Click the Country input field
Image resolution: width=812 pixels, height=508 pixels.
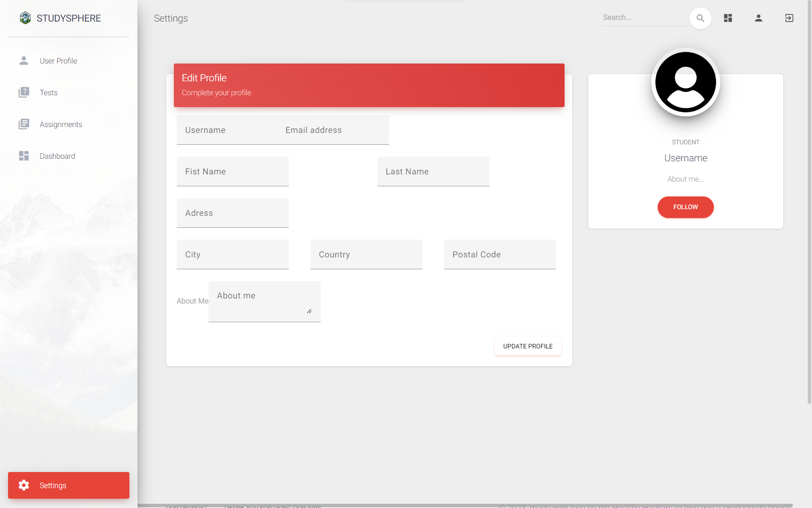pyautogui.click(x=366, y=255)
